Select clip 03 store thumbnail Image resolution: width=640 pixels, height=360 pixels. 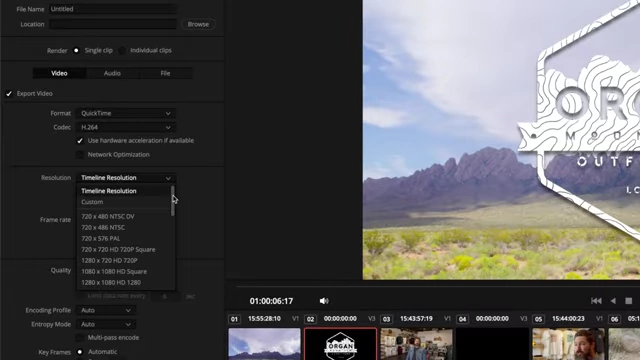pyautogui.click(x=416, y=344)
